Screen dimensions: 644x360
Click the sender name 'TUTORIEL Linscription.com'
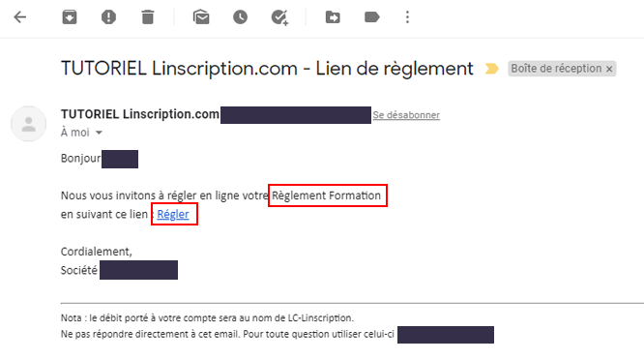click(140, 114)
